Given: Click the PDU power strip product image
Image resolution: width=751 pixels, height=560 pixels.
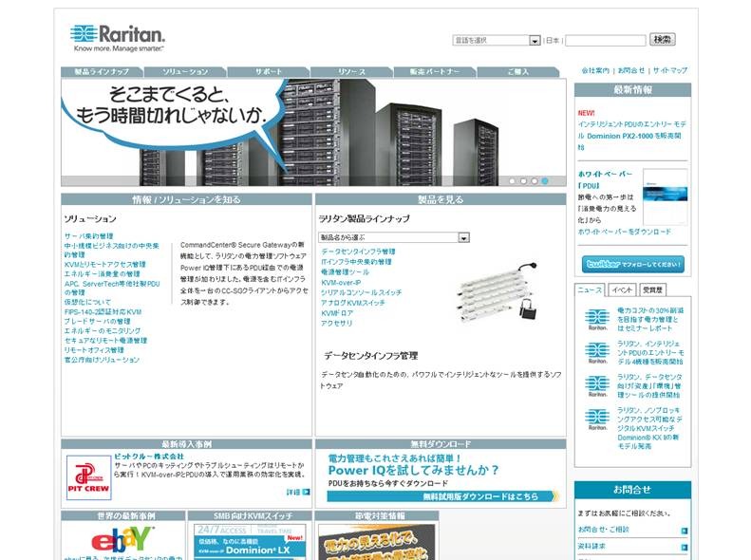Looking at the screenshot, I should click(x=498, y=292).
